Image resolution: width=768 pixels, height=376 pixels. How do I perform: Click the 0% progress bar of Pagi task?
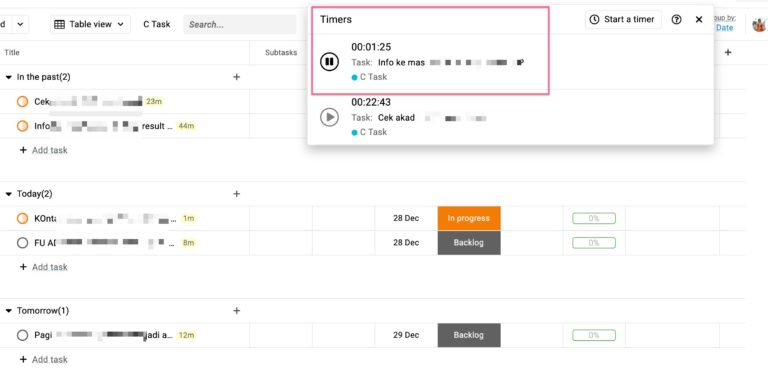pyautogui.click(x=594, y=335)
